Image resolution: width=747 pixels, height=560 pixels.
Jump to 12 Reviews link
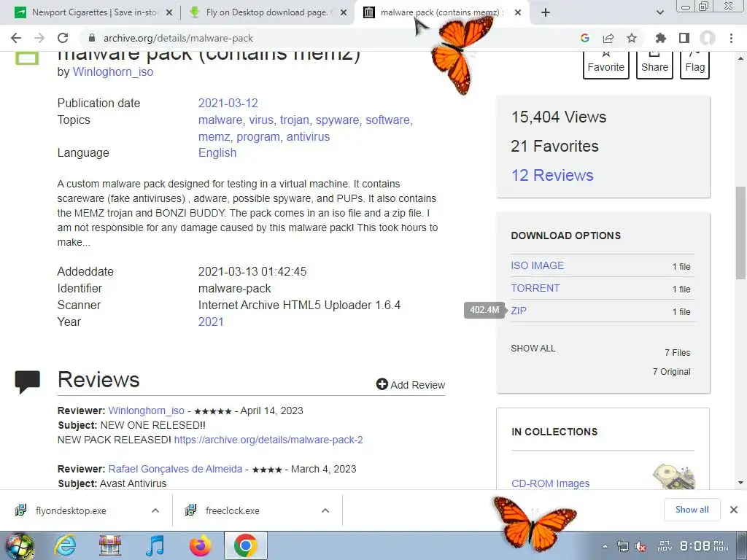pos(552,175)
